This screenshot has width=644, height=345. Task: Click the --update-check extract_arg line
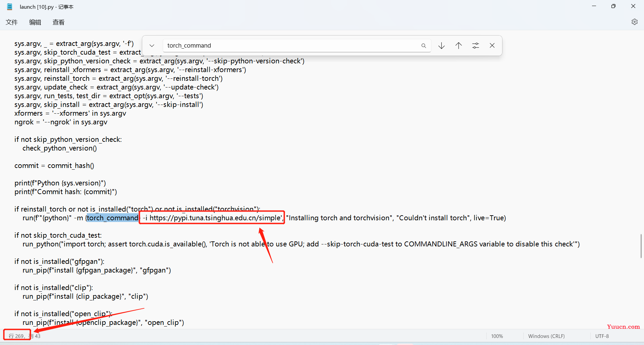point(116,87)
